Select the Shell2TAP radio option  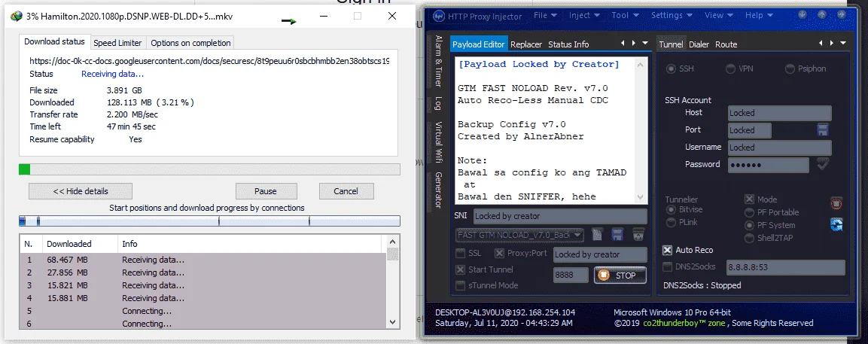pyautogui.click(x=750, y=239)
